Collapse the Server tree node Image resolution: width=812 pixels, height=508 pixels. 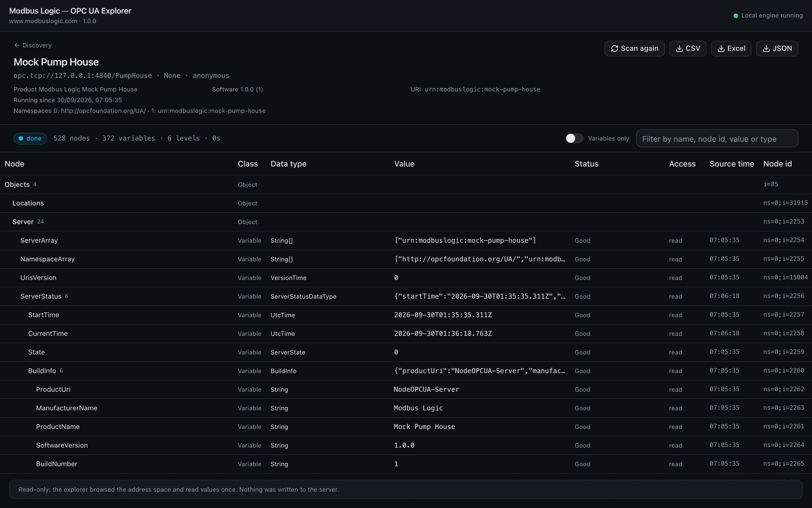click(23, 222)
